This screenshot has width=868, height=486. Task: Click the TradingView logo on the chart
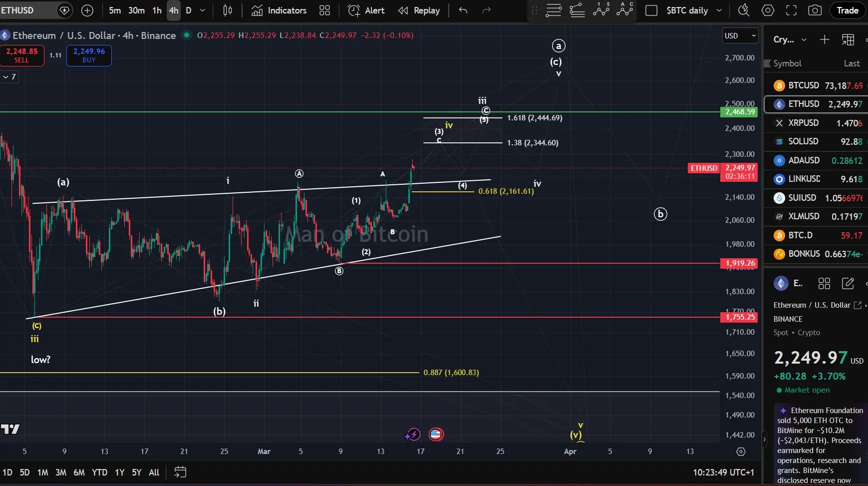[x=10, y=429]
